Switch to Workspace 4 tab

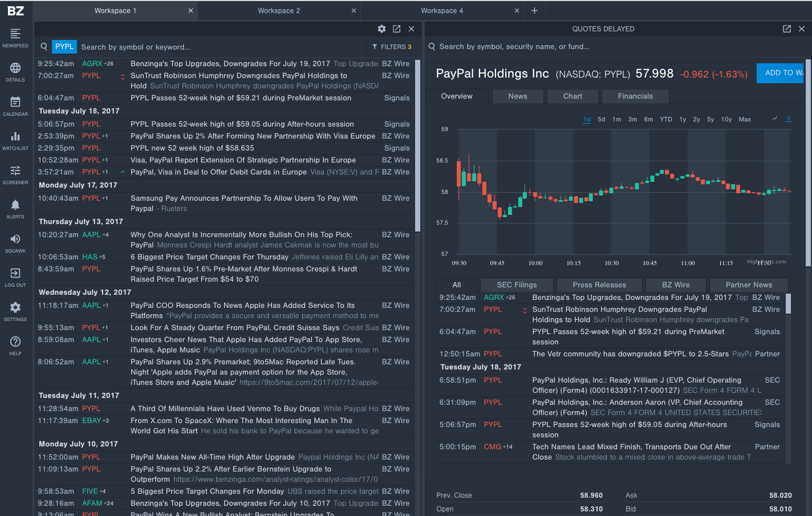tap(442, 10)
